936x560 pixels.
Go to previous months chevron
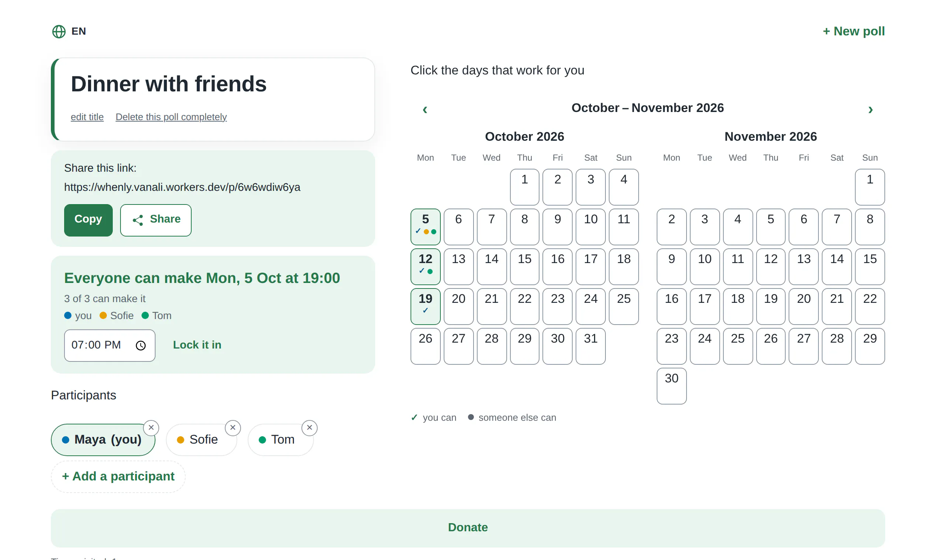pyautogui.click(x=425, y=109)
